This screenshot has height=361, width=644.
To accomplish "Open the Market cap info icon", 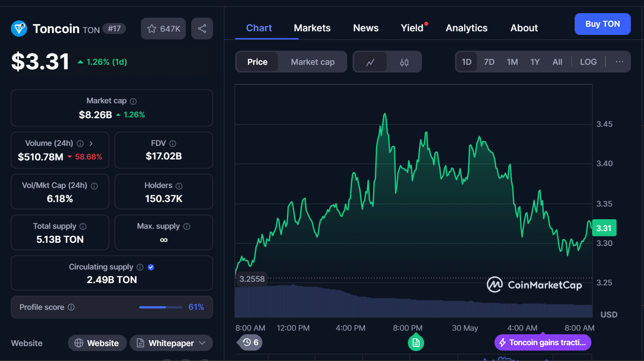I will (133, 101).
